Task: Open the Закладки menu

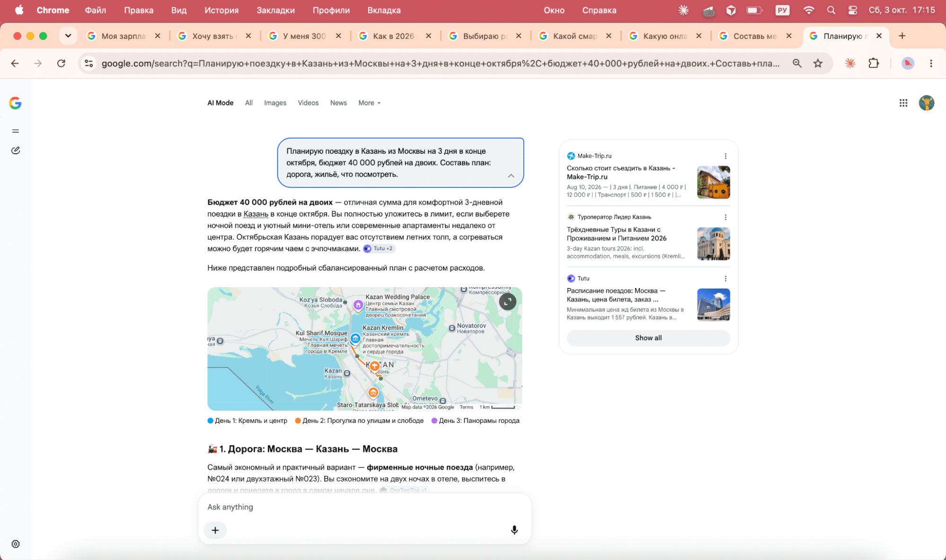Action: click(x=275, y=10)
